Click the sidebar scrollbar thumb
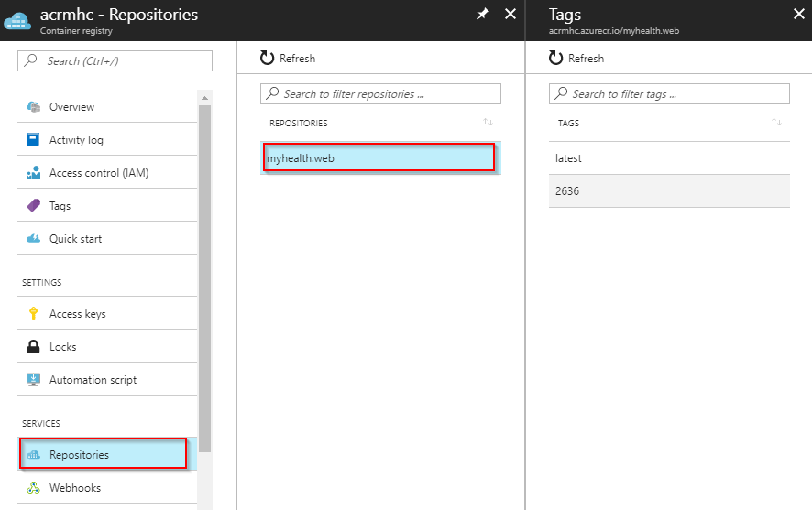 click(x=204, y=278)
